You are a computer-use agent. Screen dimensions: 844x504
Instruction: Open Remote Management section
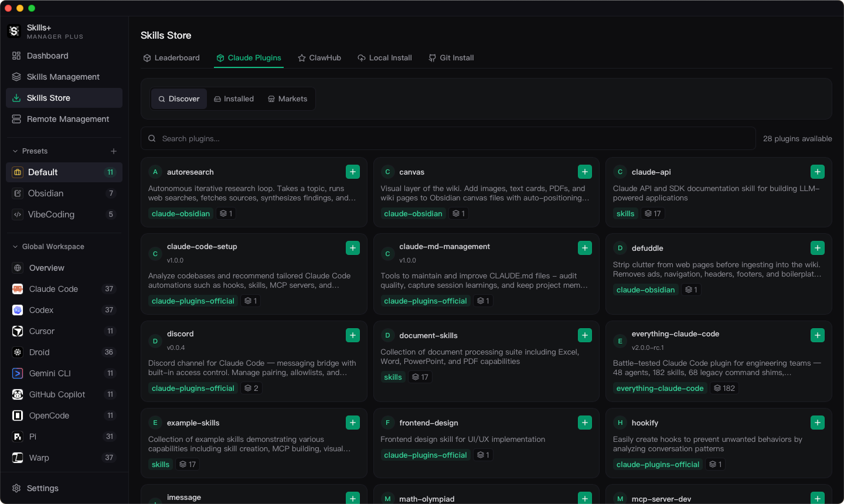coord(64,119)
